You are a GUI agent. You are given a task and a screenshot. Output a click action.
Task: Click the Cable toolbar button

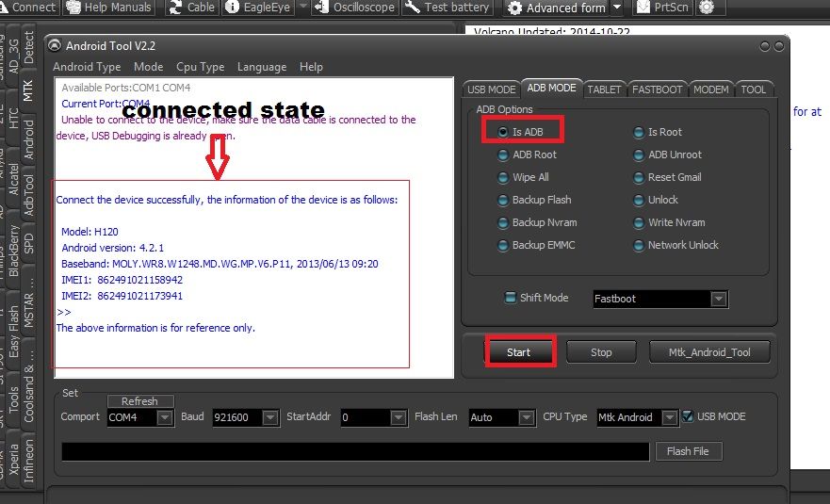(191, 8)
